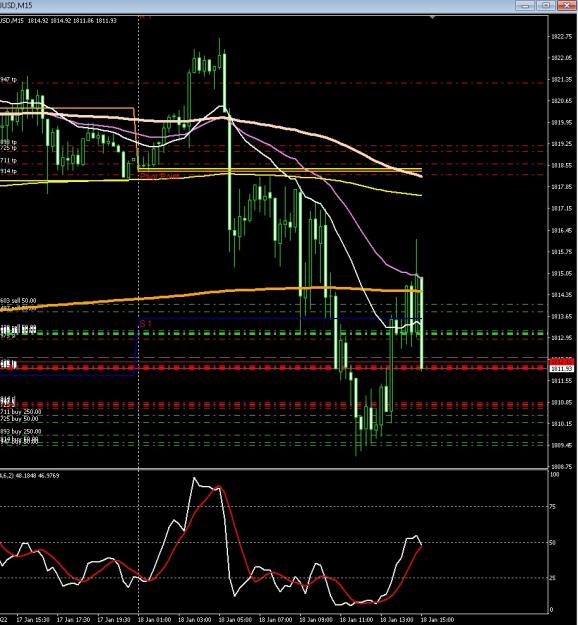The height and width of the screenshot is (625, 578).
Task: Click the '711 tp' order label
Action: tap(8, 161)
